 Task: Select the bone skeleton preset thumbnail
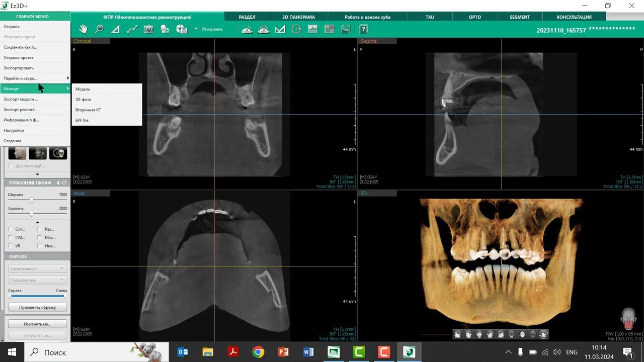click(x=38, y=153)
